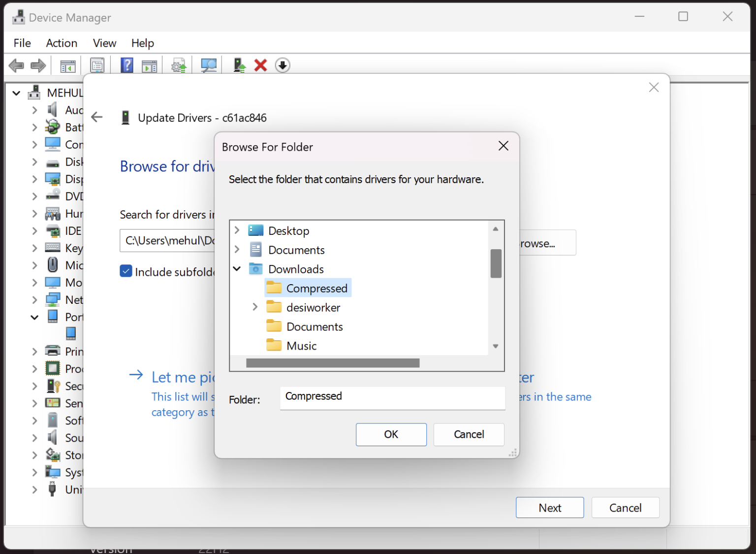
Task: Click the Uninstall device red X icon
Action: click(x=260, y=65)
